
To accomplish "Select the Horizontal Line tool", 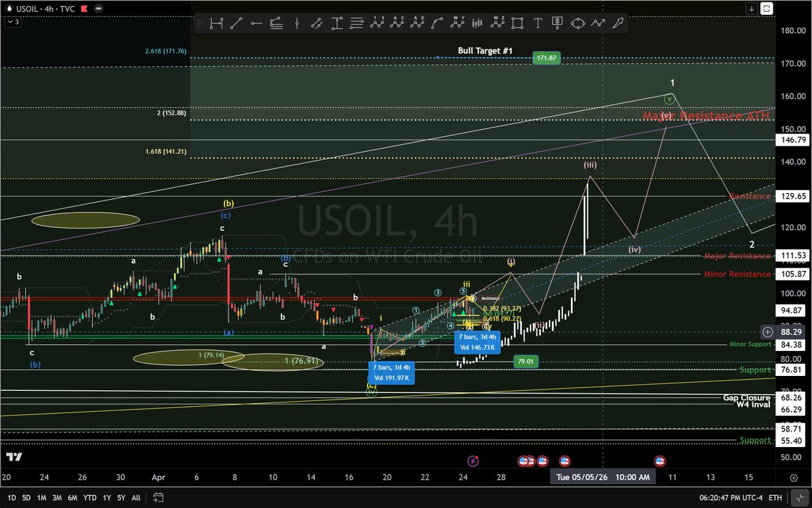I will tap(256, 23).
